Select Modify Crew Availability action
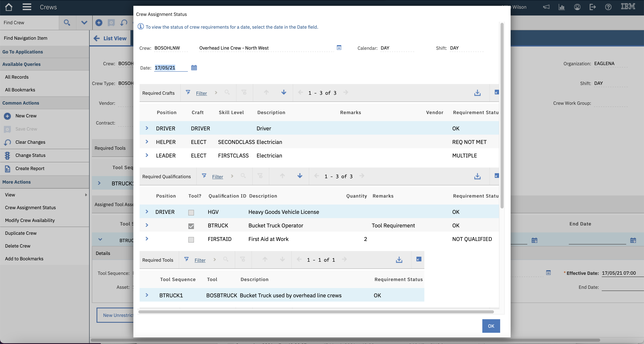 (30, 220)
